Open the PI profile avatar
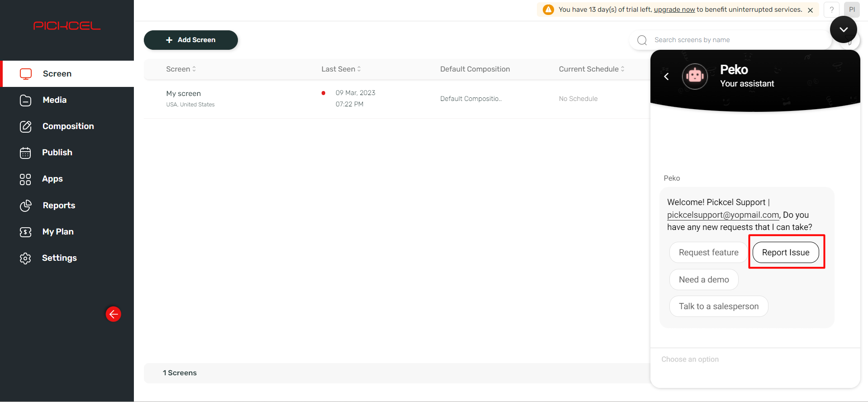The width and height of the screenshot is (868, 402). pos(852,10)
